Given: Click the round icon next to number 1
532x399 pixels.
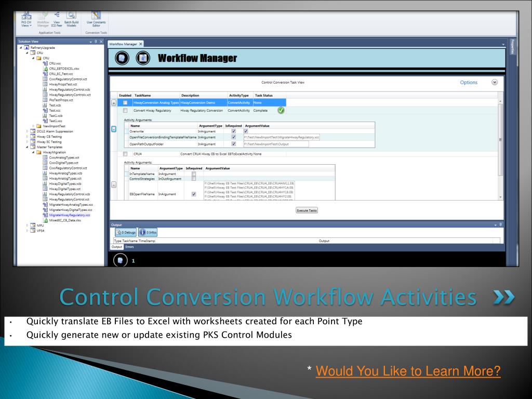Looking at the screenshot, I should 120,261.
